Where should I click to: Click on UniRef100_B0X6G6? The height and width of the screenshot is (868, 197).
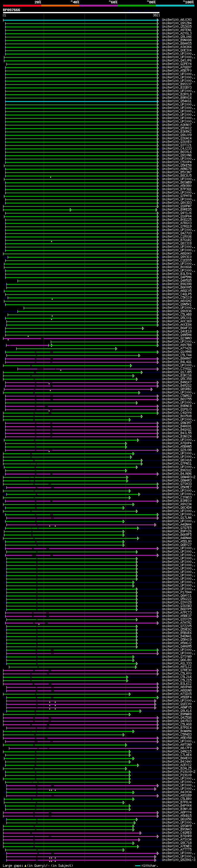coord(177,267)
